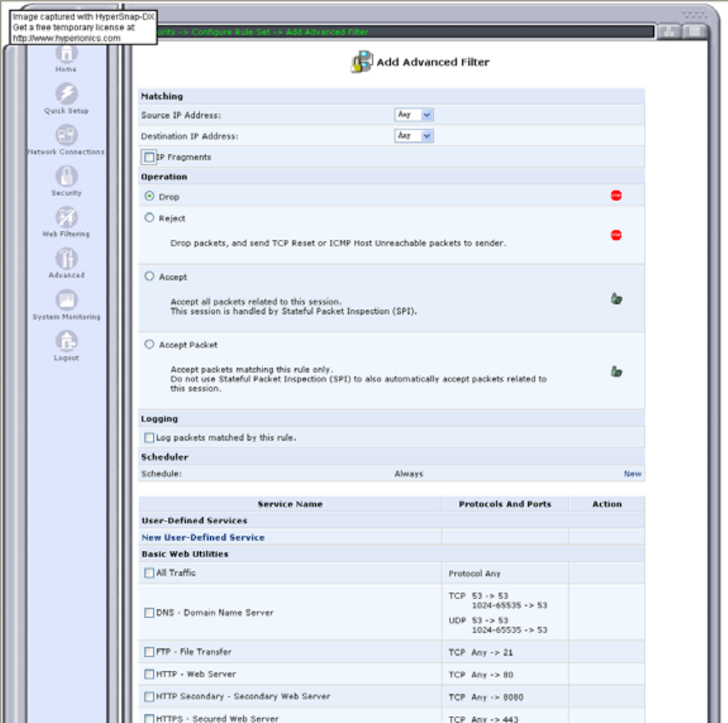Open the Destination IP Address dropdown
The width and height of the screenshot is (728, 723).
click(414, 135)
